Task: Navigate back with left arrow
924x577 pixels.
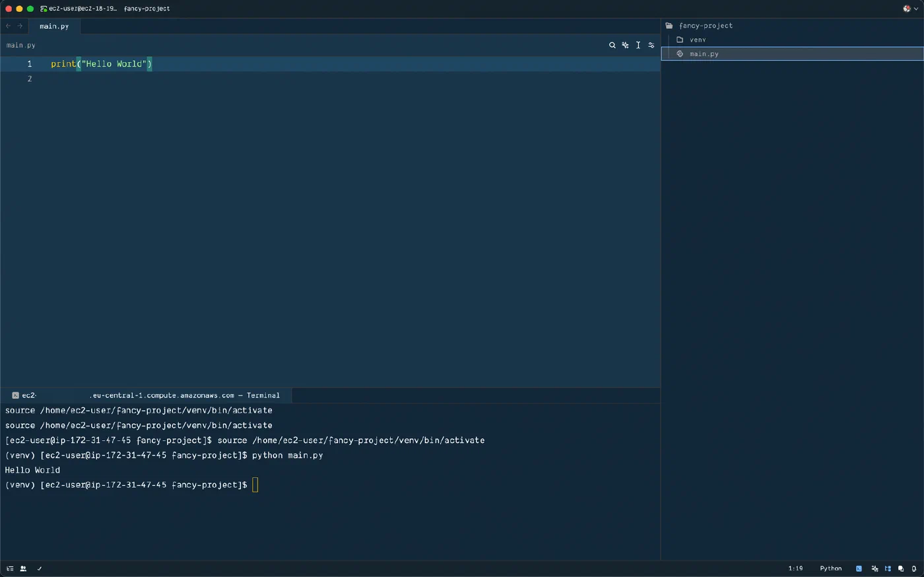Action: pyautogui.click(x=8, y=26)
